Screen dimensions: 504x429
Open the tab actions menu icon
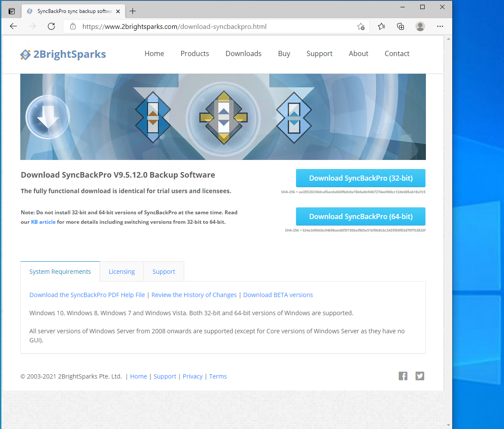(12, 11)
